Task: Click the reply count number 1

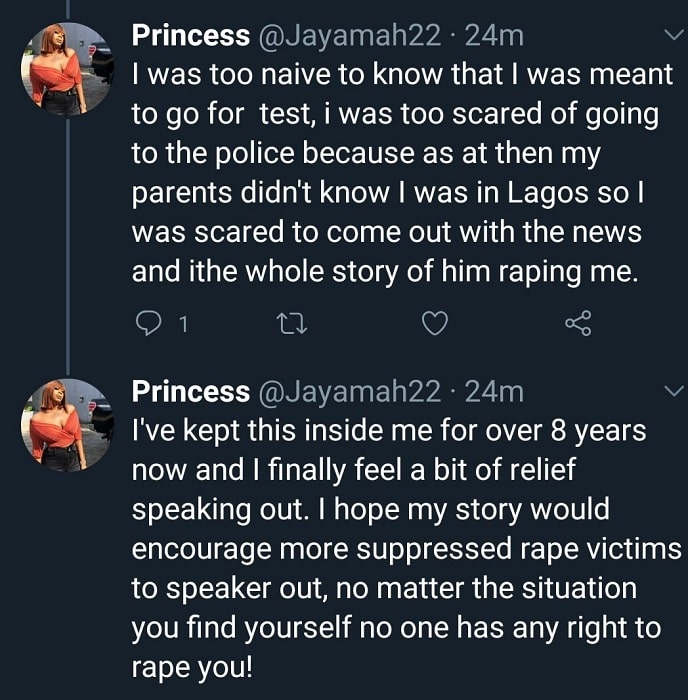Action: 183,325
